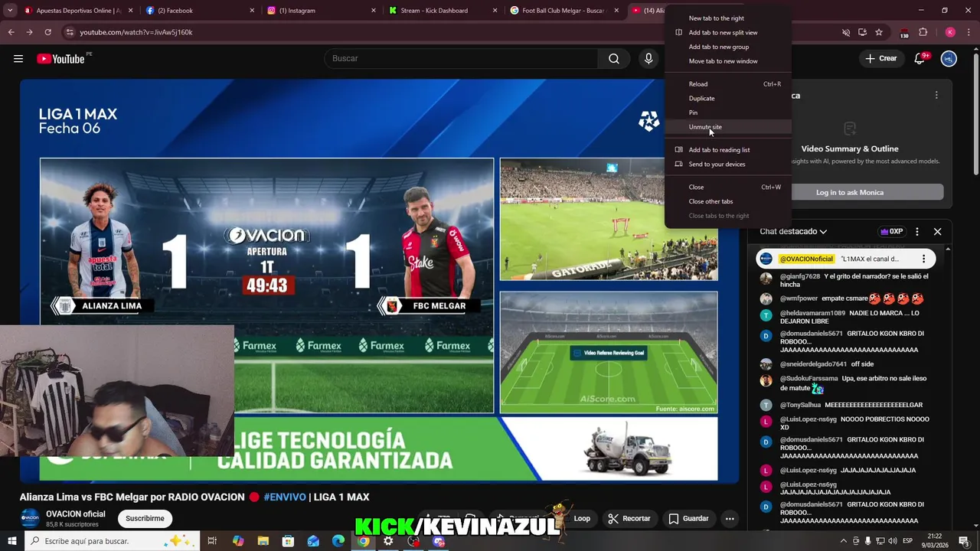
Task: Open Windows Start menu
Action: click(x=11, y=541)
